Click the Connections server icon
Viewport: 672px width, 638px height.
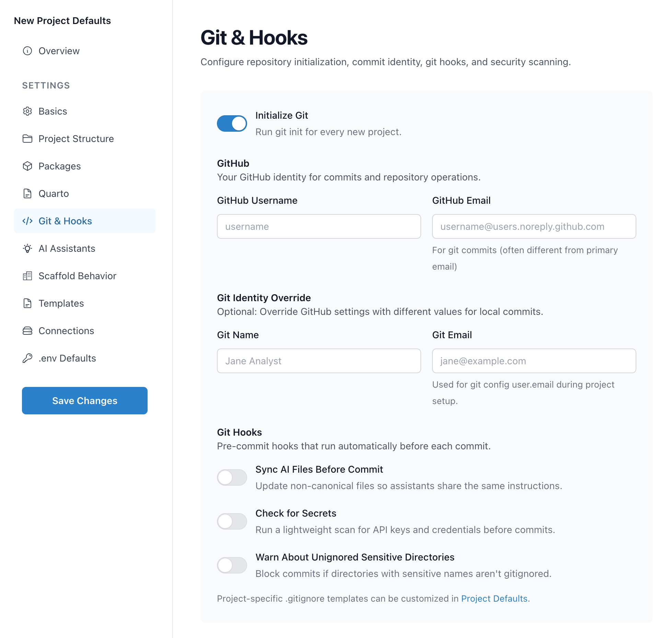(x=28, y=331)
